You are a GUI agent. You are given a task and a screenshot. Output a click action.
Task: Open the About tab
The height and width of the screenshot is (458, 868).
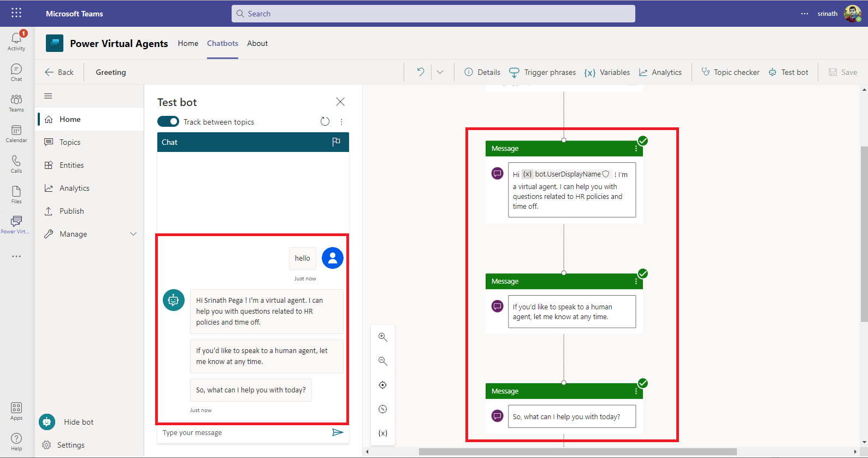257,43
